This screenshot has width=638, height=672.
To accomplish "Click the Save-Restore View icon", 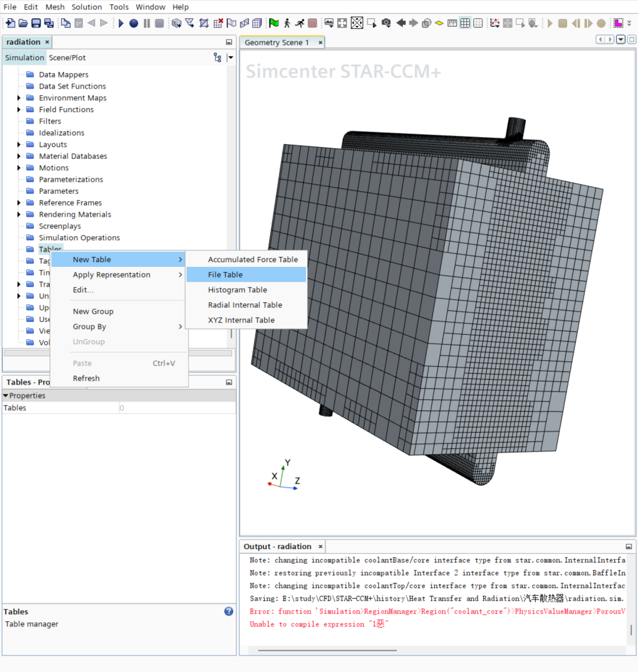I will (x=329, y=23).
